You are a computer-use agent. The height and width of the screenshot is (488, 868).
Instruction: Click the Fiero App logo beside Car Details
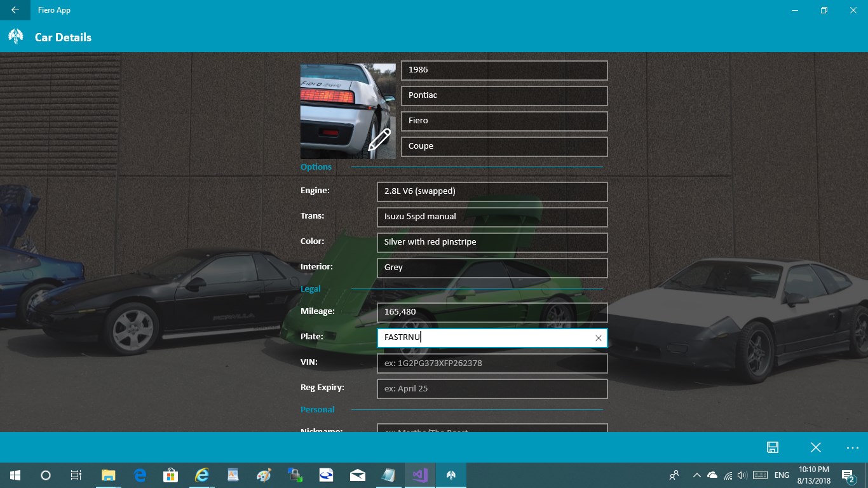(x=15, y=37)
